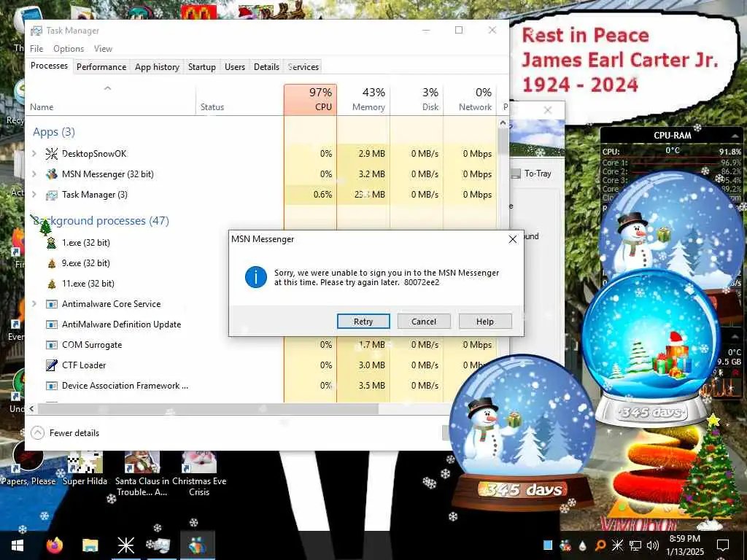Click the Antimalware Core Service icon
This screenshot has height=560, width=747.
click(52, 304)
